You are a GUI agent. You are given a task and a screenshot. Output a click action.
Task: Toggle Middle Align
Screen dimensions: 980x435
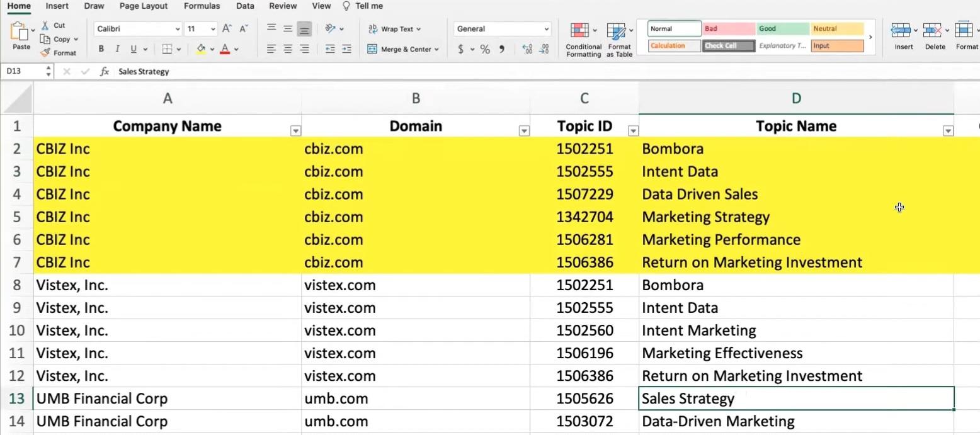288,28
